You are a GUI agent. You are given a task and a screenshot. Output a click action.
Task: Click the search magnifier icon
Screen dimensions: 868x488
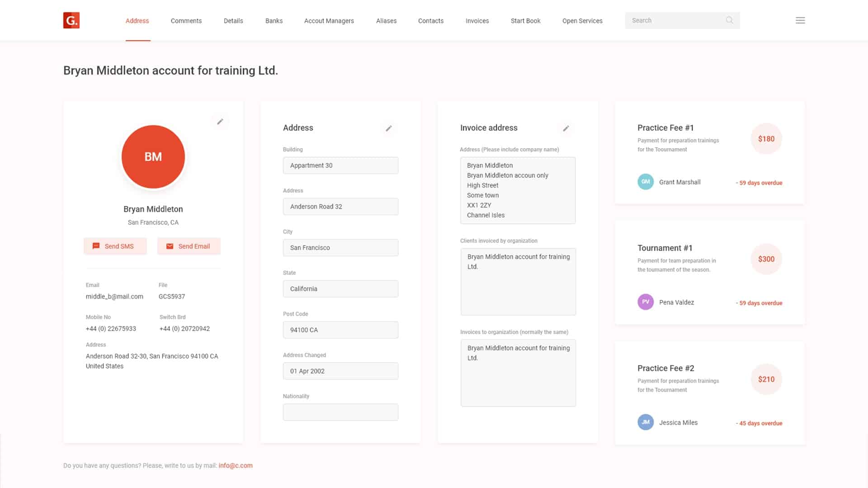coord(729,20)
